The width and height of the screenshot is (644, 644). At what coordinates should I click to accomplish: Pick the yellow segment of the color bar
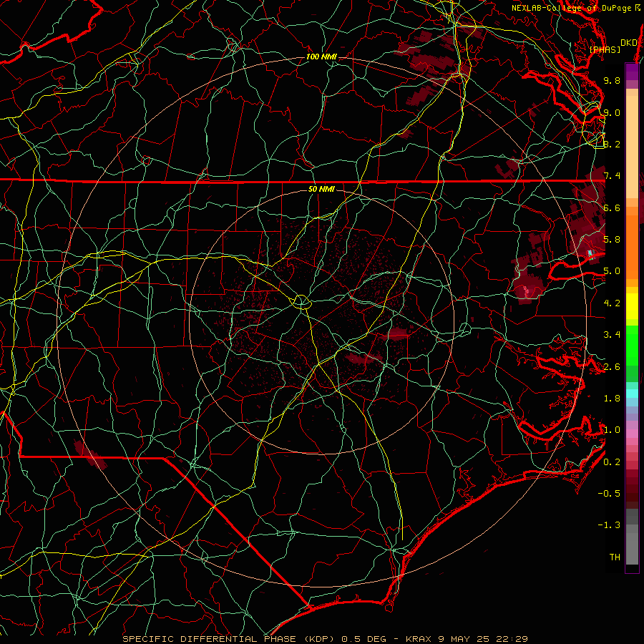click(x=632, y=306)
